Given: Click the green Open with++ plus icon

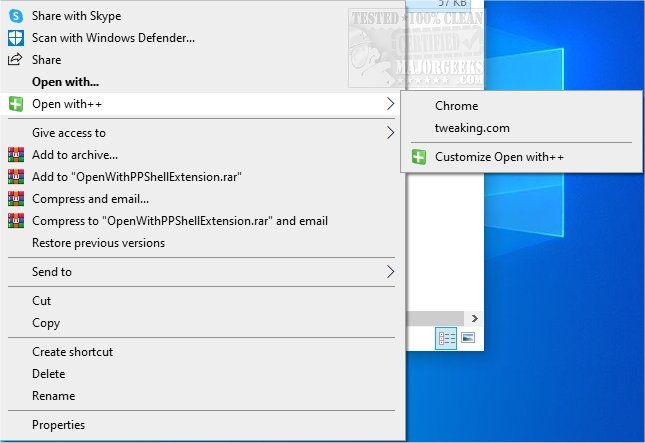Looking at the screenshot, I should click(16, 104).
